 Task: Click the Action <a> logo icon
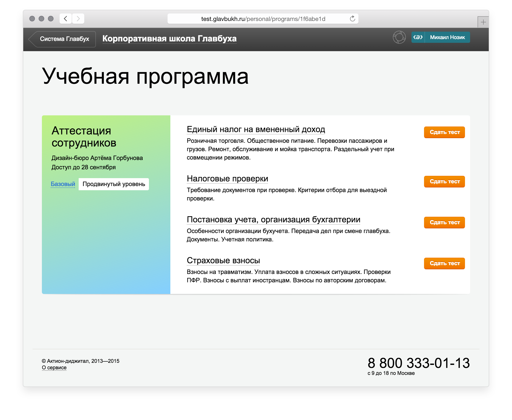coord(418,37)
